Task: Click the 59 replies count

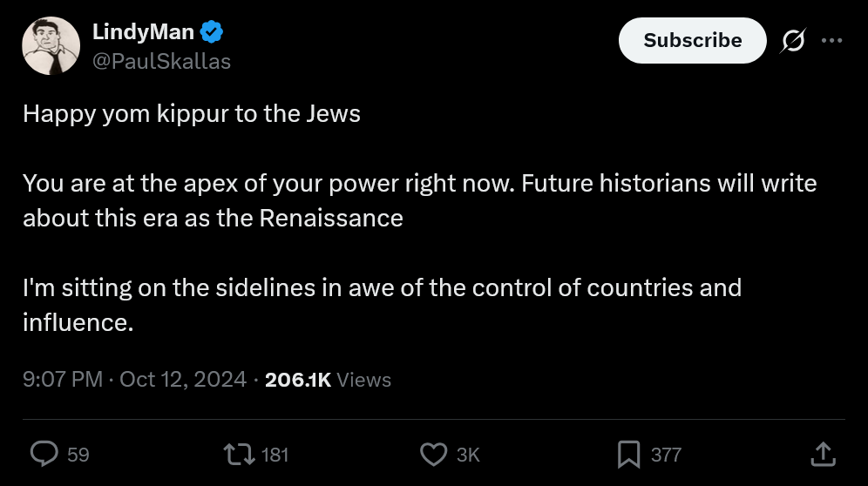Action: pyautogui.click(x=78, y=455)
